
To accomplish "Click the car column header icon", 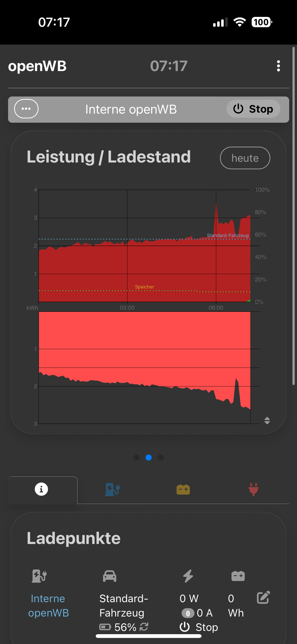I will [x=110, y=576].
